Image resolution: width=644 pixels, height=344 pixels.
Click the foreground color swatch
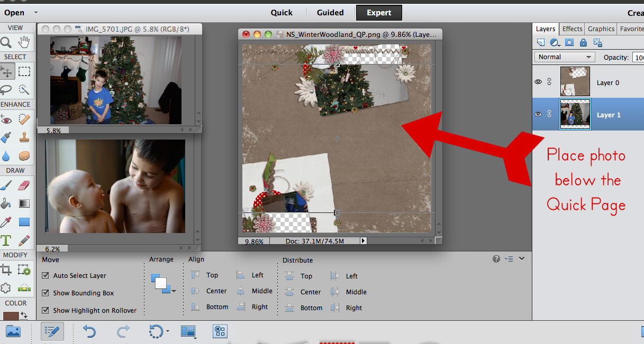point(11,316)
